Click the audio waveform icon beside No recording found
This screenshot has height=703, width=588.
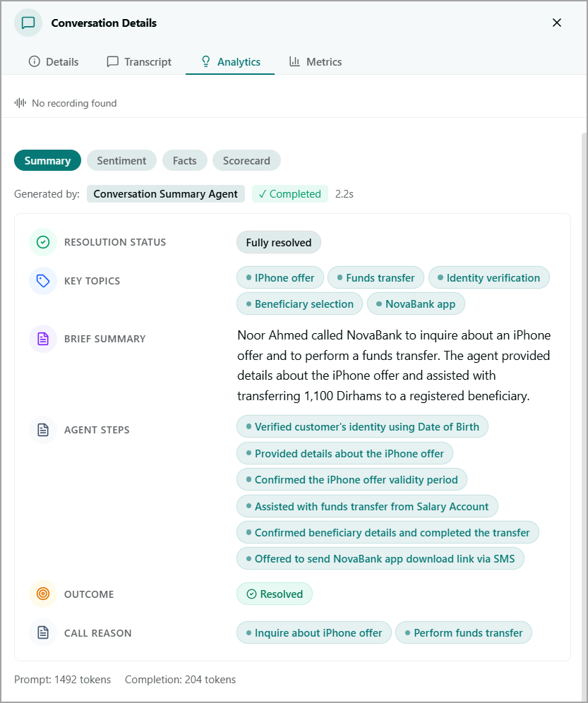[20, 103]
